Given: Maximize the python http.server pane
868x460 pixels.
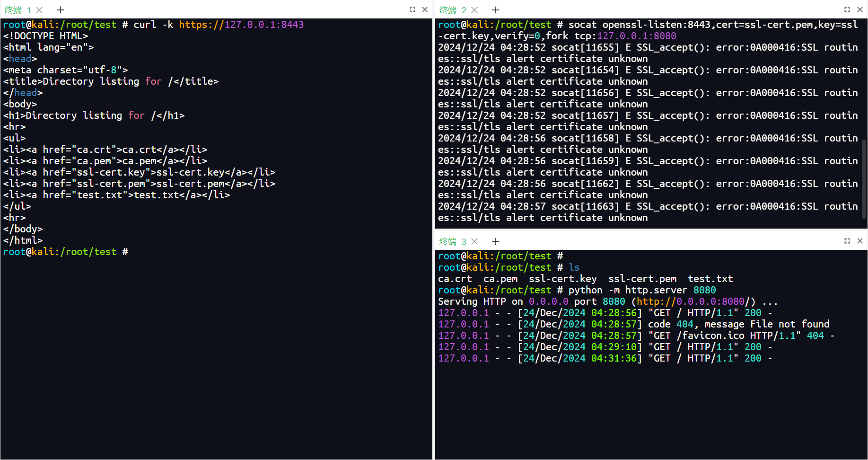Looking at the screenshot, I should coord(847,241).
